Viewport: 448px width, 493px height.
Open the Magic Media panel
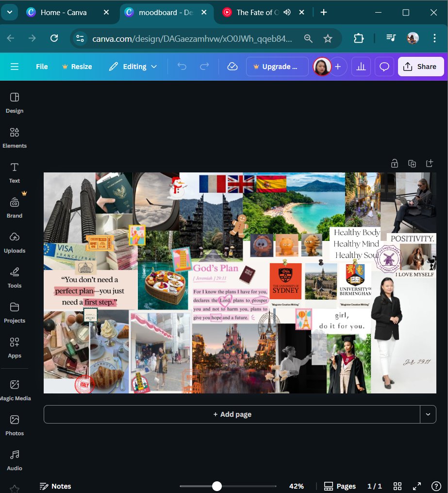point(15,390)
